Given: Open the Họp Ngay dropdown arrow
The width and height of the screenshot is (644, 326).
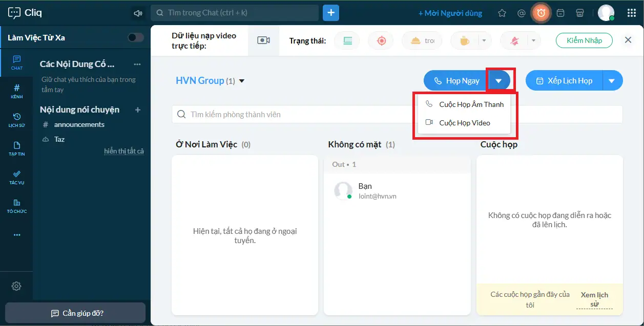Looking at the screenshot, I should 500,80.
